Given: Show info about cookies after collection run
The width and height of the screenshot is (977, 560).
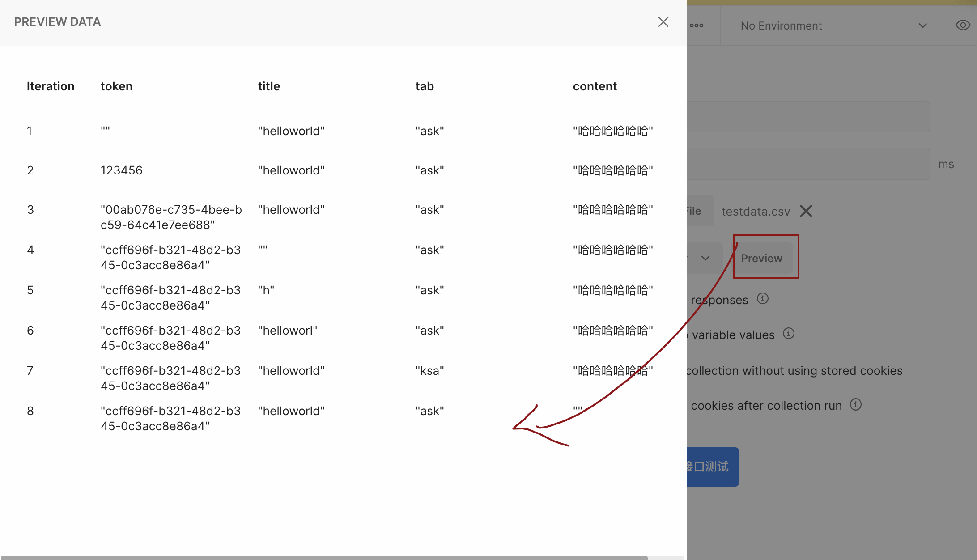Looking at the screenshot, I should (x=856, y=405).
